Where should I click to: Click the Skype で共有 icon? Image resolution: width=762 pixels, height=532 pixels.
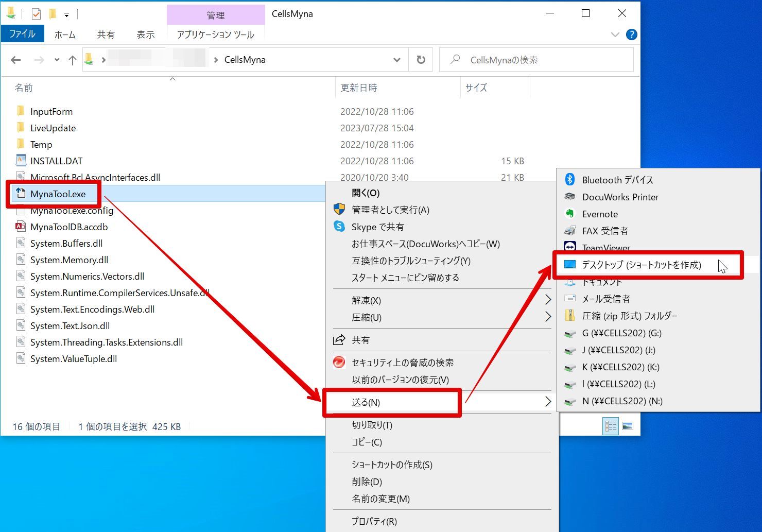[339, 226]
